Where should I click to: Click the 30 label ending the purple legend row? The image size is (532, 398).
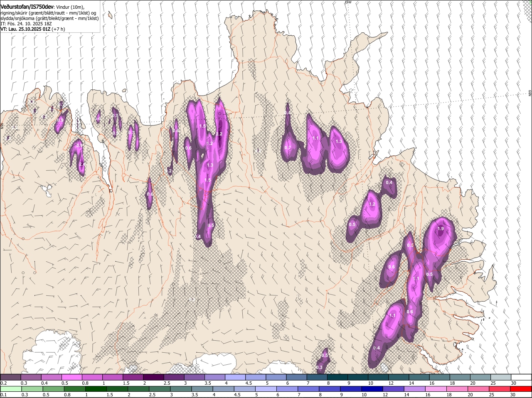tap(514, 383)
